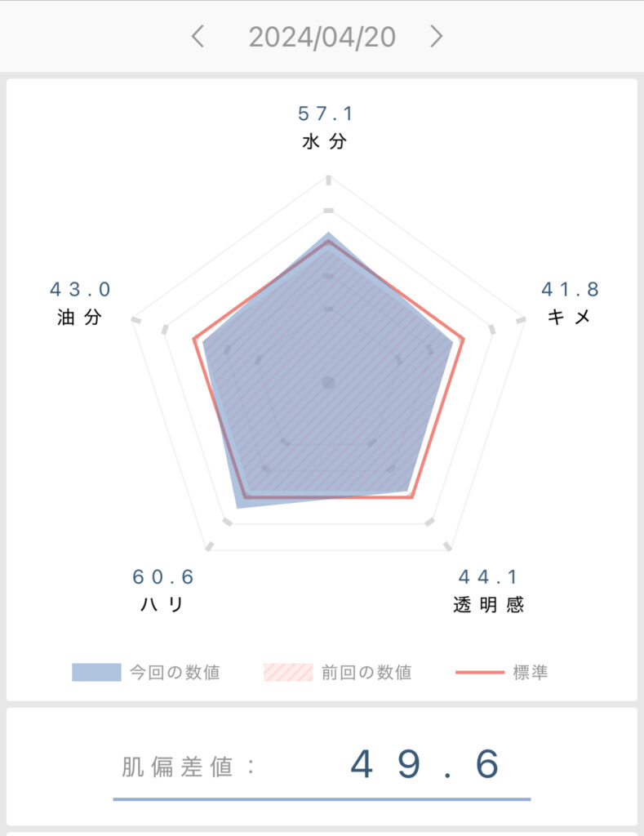
Task: Click the 前回の数値 legend text
Action: coord(366,673)
